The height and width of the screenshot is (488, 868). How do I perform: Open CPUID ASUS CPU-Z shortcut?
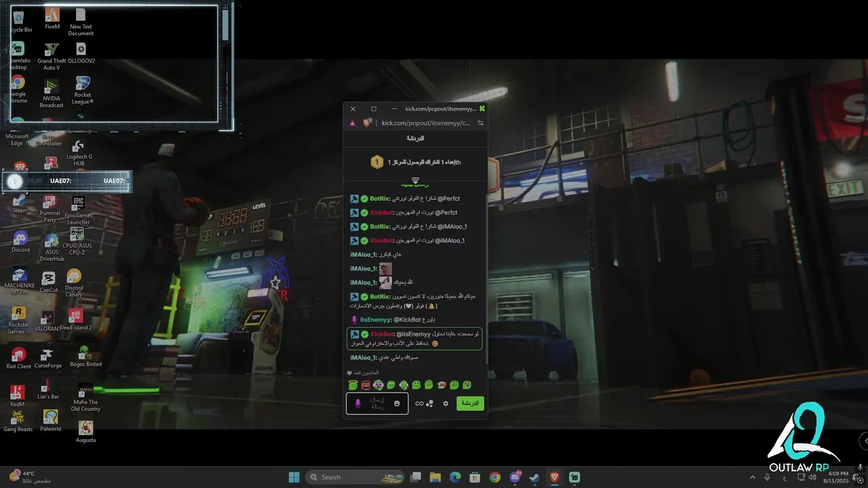click(x=77, y=241)
